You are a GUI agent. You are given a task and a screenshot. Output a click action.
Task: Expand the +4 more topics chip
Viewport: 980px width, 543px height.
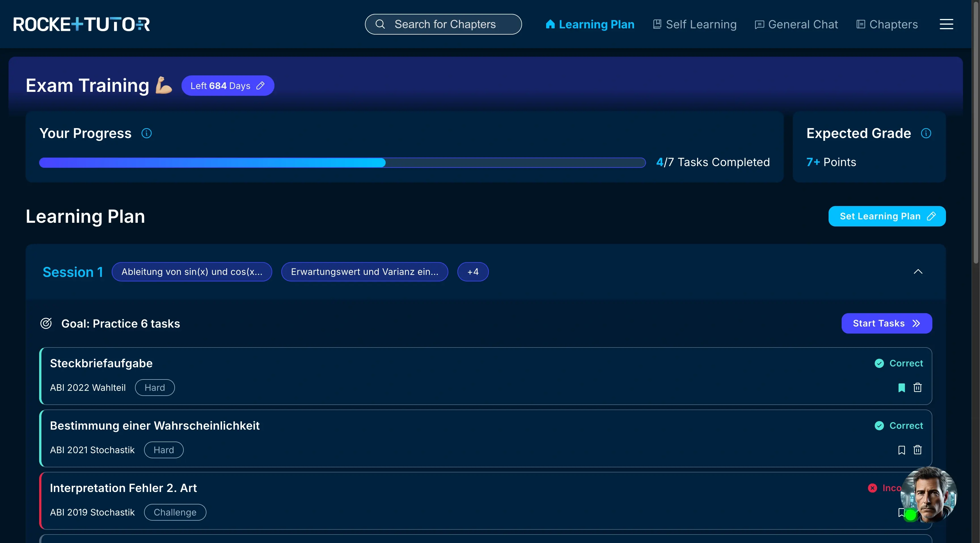coord(473,272)
